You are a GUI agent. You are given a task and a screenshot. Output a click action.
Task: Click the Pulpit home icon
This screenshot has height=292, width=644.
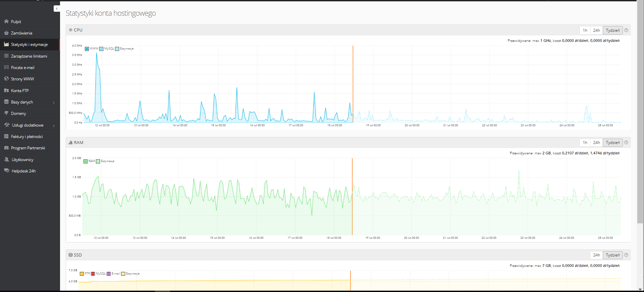pos(6,21)
